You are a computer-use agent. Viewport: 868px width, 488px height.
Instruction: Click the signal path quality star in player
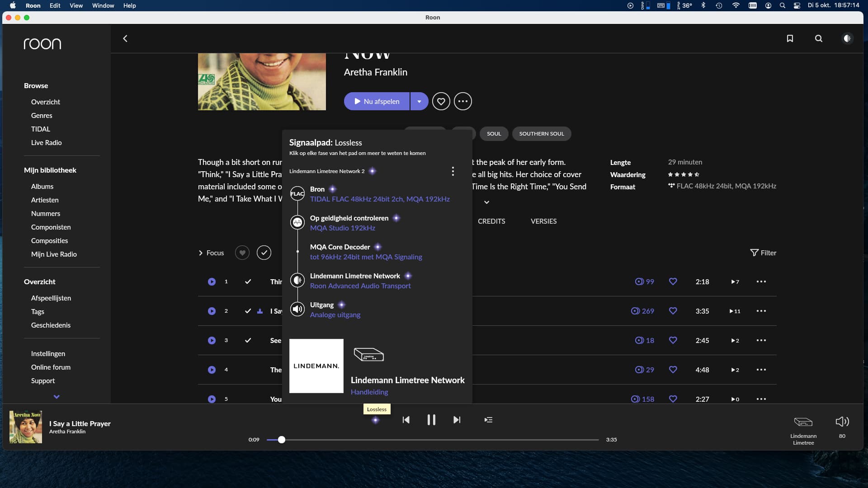pos(375,420)
